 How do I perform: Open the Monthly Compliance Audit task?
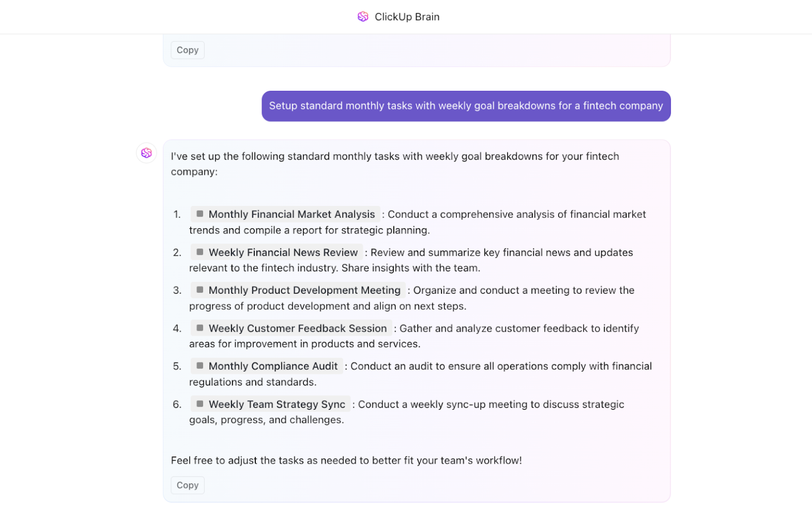point(273,365)
